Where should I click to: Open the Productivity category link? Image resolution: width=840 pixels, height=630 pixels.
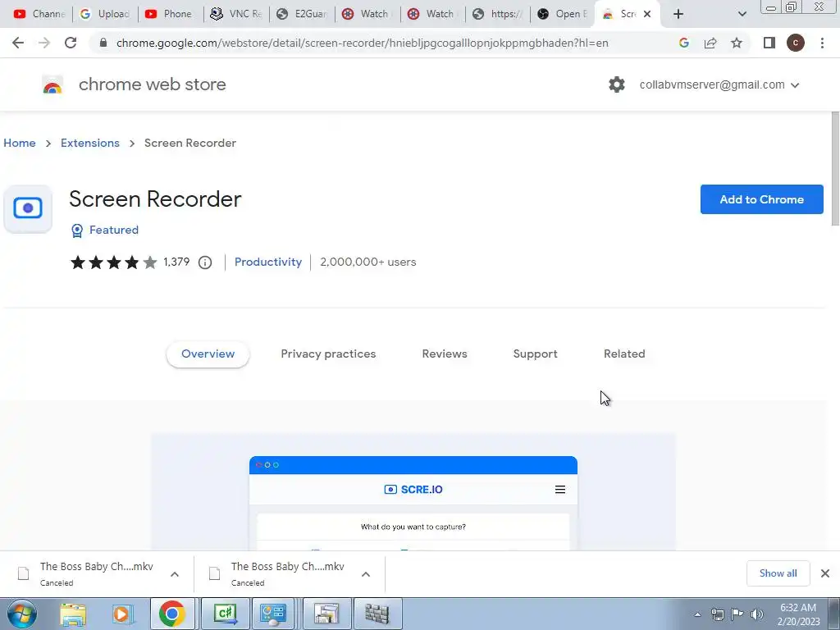point(268,262)
